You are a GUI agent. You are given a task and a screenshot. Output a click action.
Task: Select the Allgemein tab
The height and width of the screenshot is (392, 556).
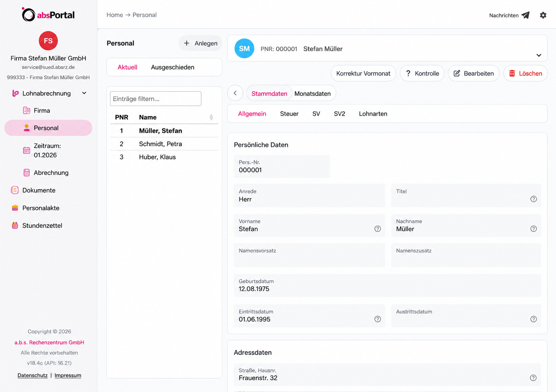[x=252, y=114]
